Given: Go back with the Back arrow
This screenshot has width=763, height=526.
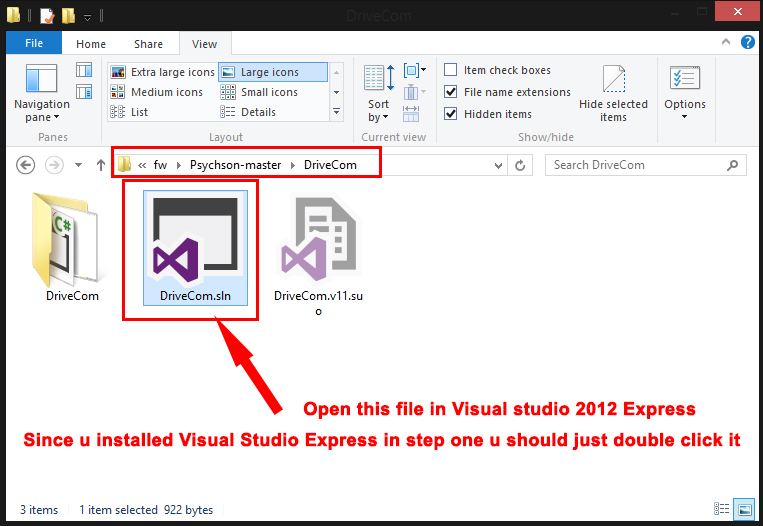Looking at the screenshot, I should (x=25, y=165).
